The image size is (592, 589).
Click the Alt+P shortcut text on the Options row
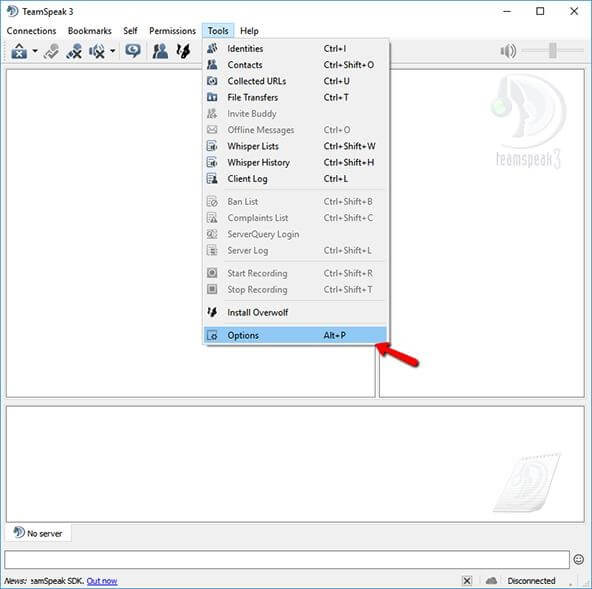point(335,335)
